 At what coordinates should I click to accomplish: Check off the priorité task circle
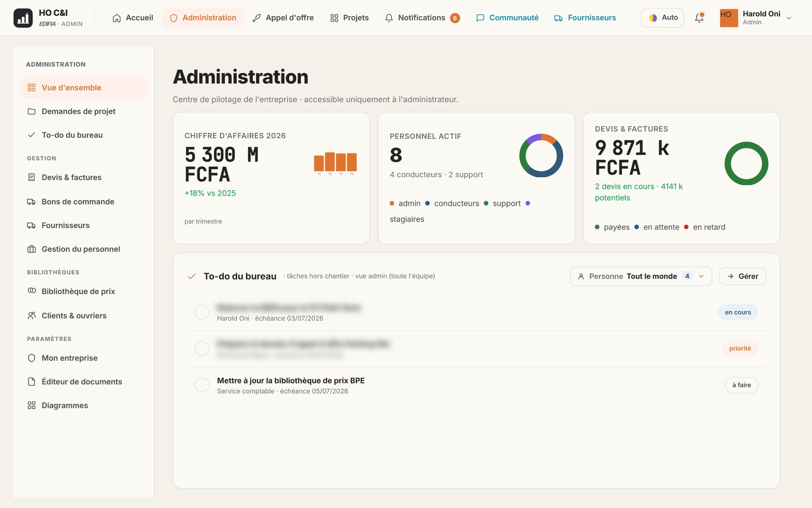point(202,348)
